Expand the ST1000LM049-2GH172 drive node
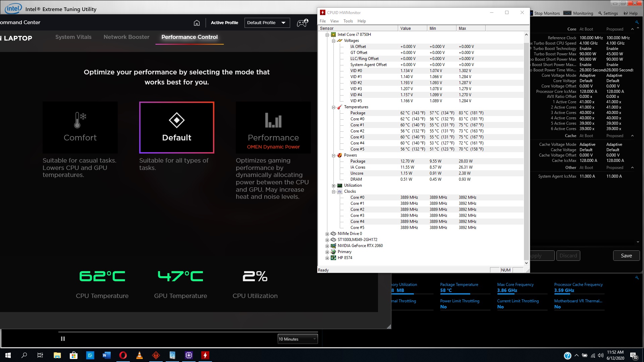Image resolution: width=644 pixels, height=362 pixels. (327, 240)
